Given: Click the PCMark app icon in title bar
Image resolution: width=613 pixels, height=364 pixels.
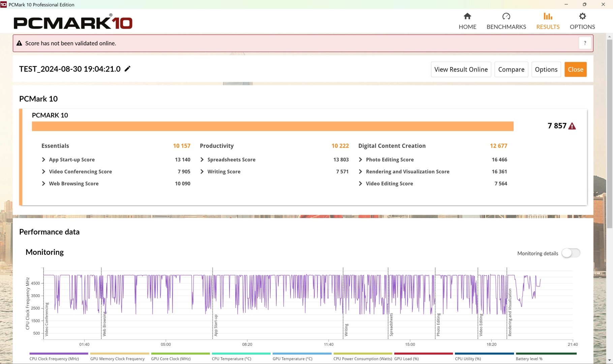Looking at the screenshot, I should 3,4.
